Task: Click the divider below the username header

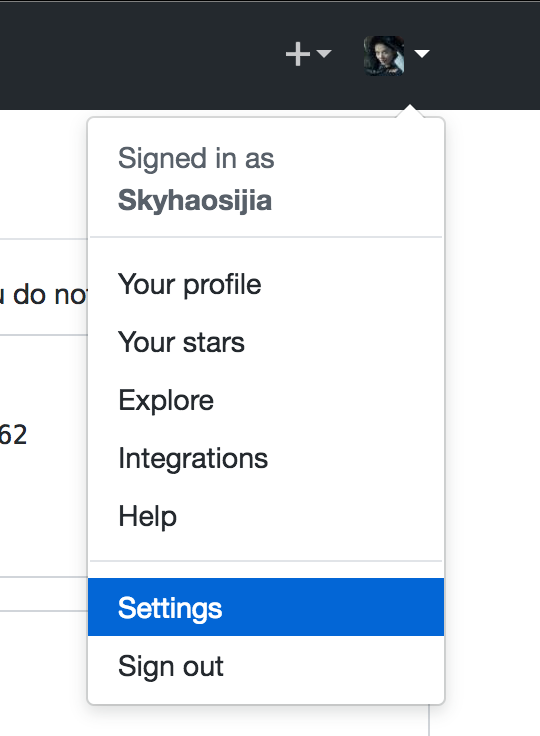Action: click(x=266, y=238)
